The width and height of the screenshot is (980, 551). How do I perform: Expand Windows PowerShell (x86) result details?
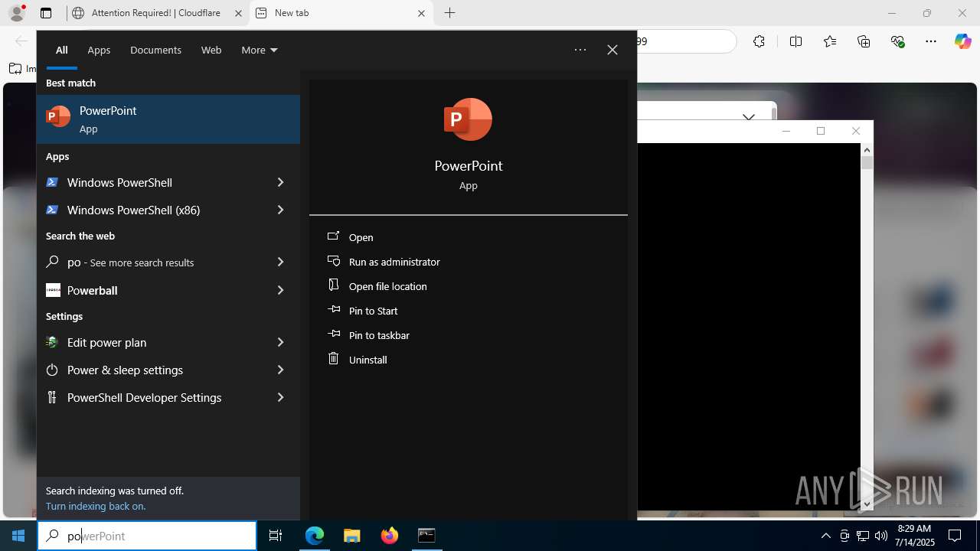click(280, 210)
